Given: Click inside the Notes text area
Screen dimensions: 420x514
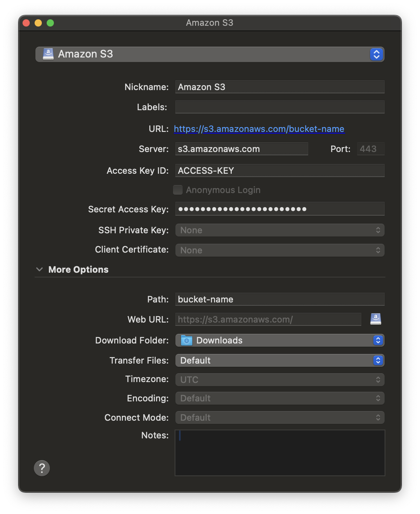Looking at the screenshot, I should (280, 453).
